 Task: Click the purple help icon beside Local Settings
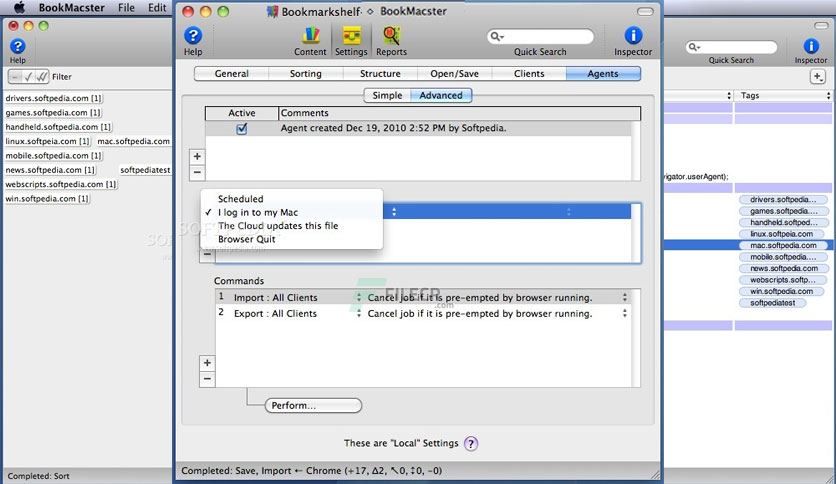click(471, 443)
